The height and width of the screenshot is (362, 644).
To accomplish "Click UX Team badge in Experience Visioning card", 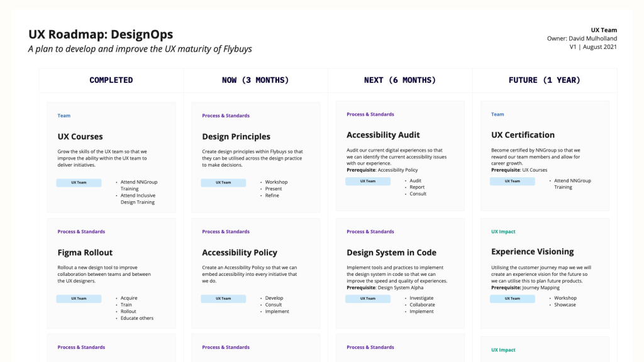I will (513, 299).
